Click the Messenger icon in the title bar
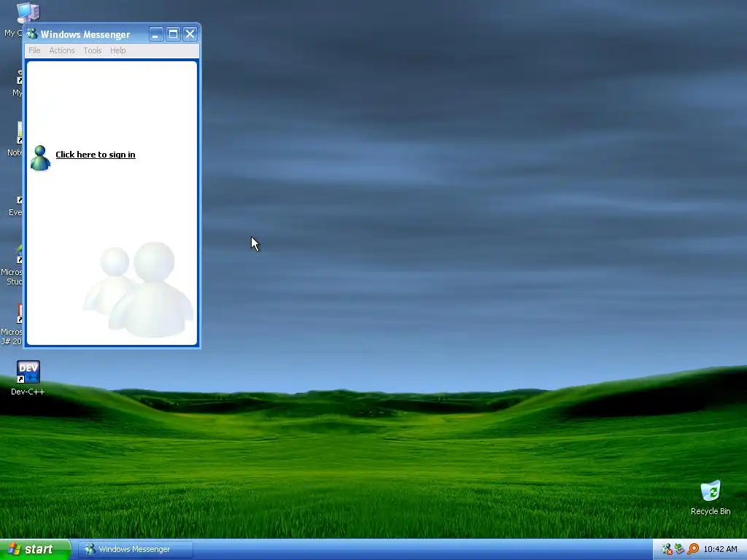747x560 pixels. click(x=32, y=34)
